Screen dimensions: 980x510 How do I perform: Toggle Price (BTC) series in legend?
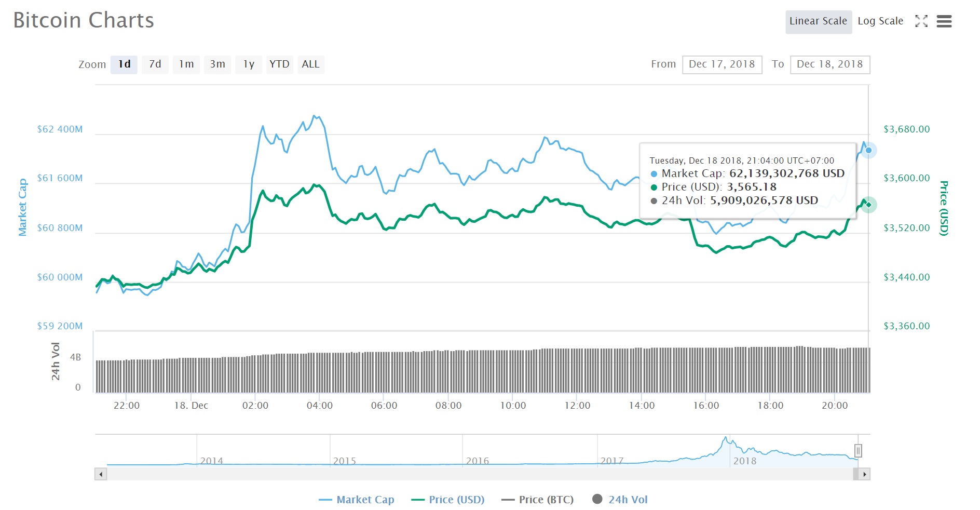pyautogui.click(x=537, y=500)
